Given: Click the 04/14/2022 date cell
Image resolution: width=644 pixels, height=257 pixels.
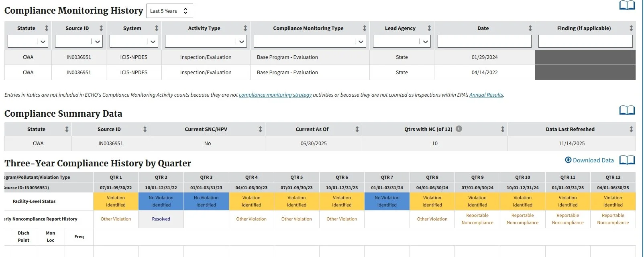Looking at the screenshot, I should [x=485, y=73].
